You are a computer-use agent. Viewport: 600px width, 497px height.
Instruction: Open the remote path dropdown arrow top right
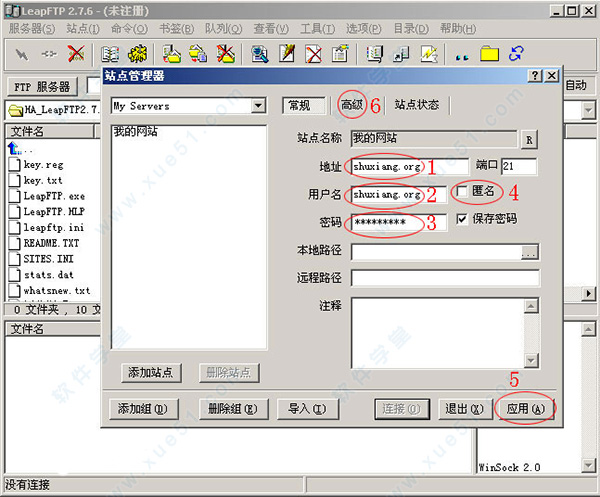pos(588,111)
